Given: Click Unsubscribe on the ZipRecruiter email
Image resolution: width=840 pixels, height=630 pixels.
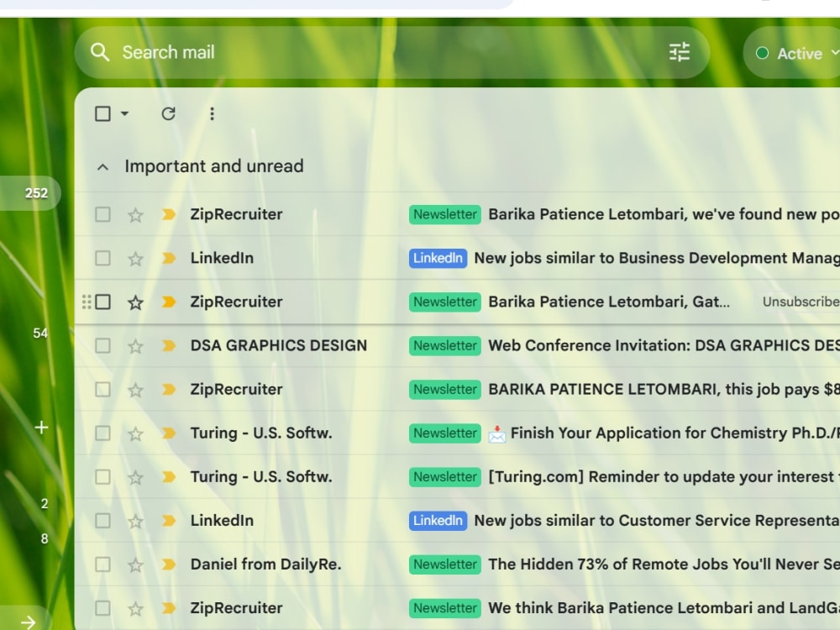Looking at the screenshot, I should 801,302.
